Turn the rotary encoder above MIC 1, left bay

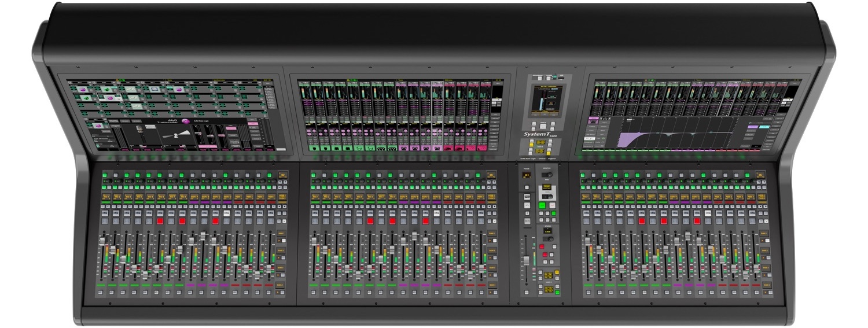108,181
